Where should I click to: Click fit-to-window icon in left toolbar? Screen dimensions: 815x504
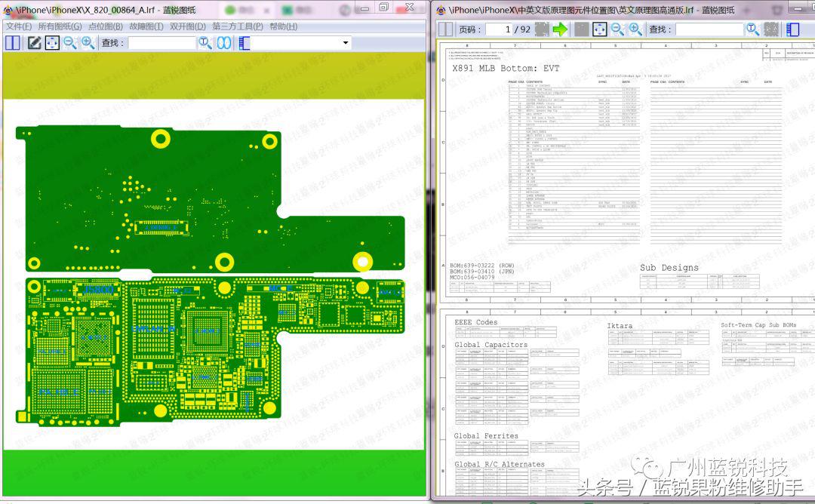[52, 43]
